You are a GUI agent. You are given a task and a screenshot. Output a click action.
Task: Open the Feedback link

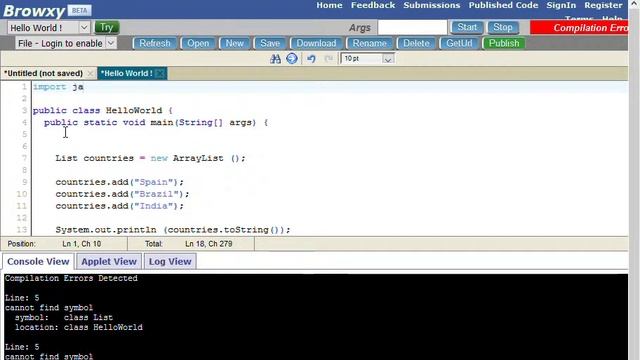[373, 5]
